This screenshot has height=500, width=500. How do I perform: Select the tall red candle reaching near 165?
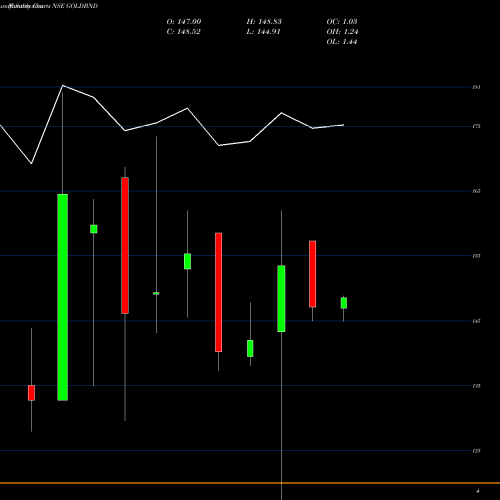pyautogui.click(x=125, y=245)
